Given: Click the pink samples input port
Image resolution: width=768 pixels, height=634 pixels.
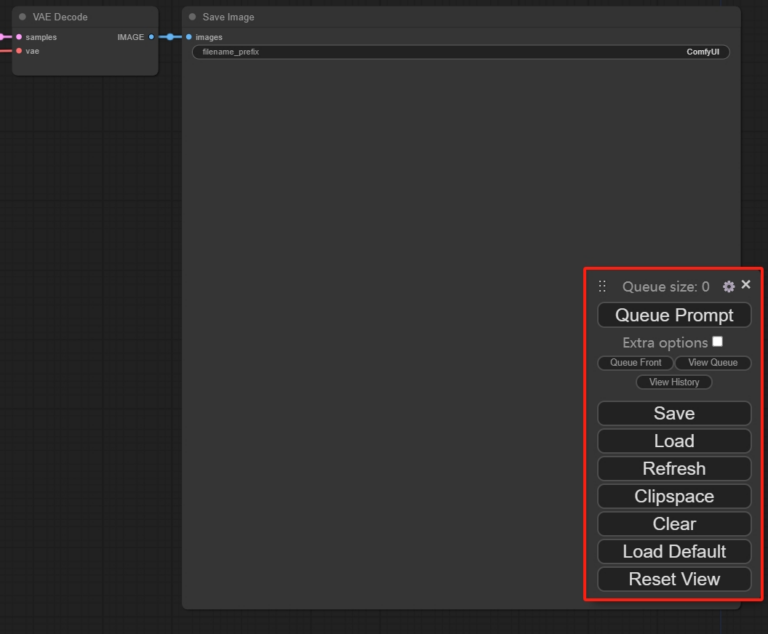Looking at the screenshot, I should pos(19,37).
